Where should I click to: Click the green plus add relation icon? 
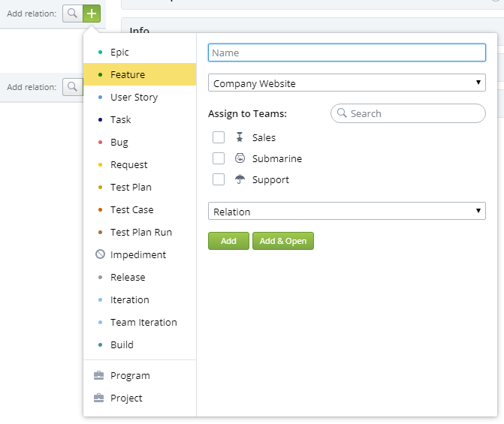(x=92, y=14)
